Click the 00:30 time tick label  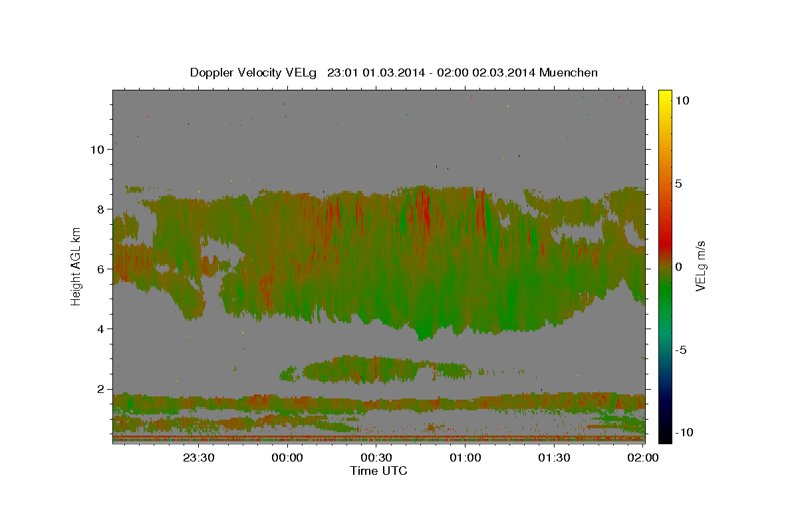pos(376,458)
